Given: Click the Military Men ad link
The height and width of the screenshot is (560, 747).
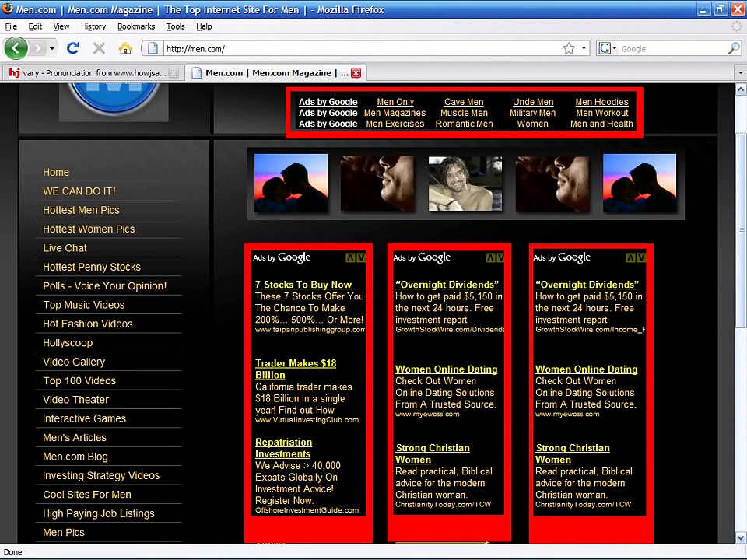Looking at the screenshot, I should click(532, 113).
